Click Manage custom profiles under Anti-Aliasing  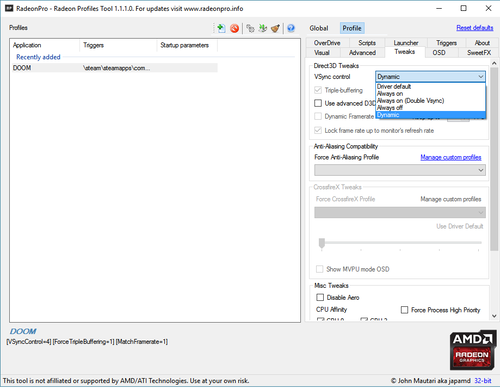pyautogui.click(x=451, y=157)
